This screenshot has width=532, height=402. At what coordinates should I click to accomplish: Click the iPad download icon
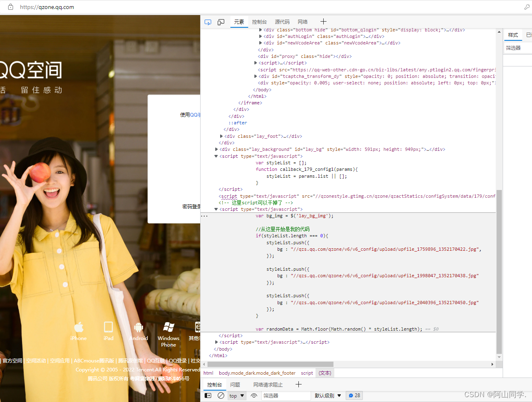pyautogui.click(x=108, y=327)
